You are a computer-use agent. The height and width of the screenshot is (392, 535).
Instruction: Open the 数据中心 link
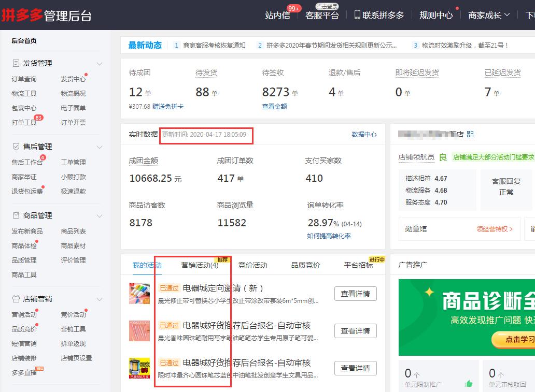point(364,134)
